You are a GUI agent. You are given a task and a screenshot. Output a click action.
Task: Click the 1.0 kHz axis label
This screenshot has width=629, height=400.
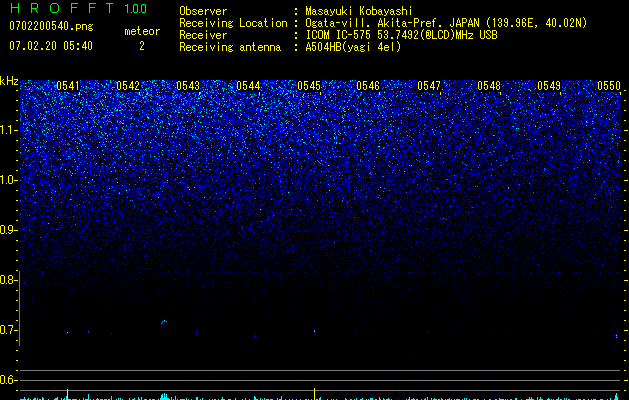coord(9,180)
